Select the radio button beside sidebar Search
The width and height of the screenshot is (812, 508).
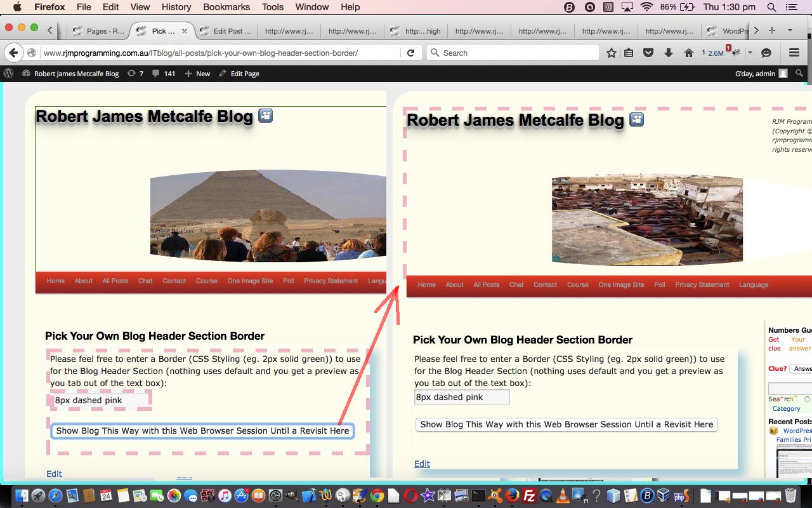807,399
